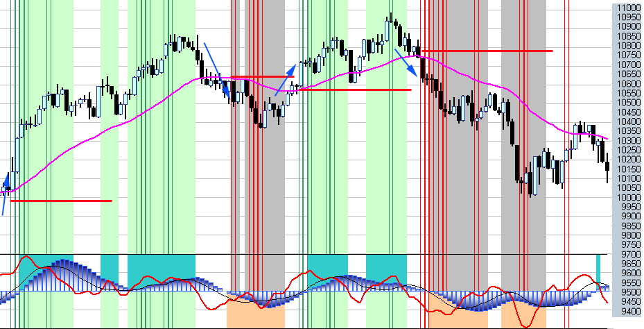Select the blue down arrow crossing 10750 line

pos(406,61)
